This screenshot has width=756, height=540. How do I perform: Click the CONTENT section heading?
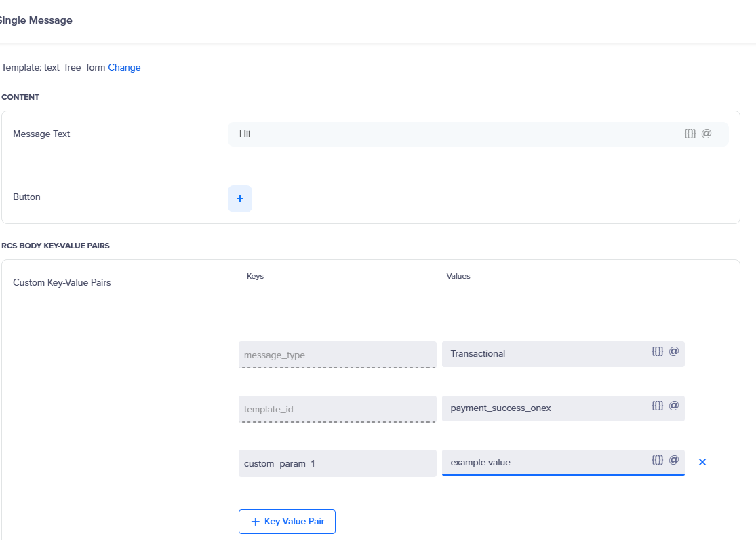[x=20, y=97]
